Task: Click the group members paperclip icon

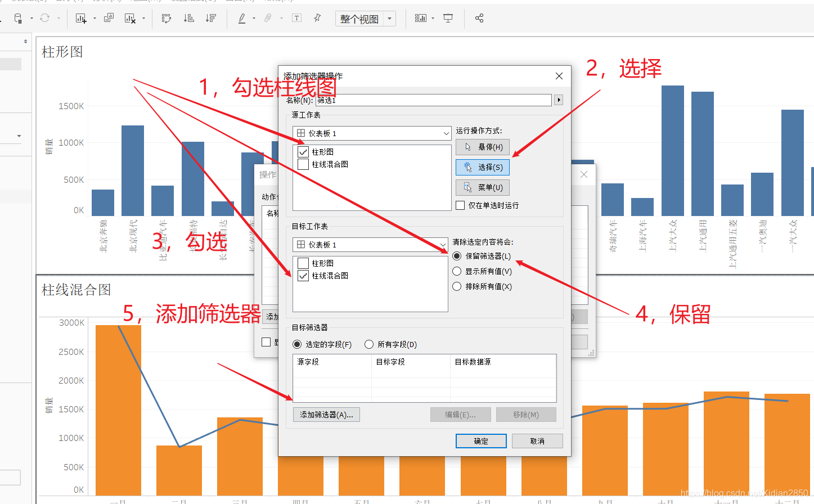Action: pos(268,19)
